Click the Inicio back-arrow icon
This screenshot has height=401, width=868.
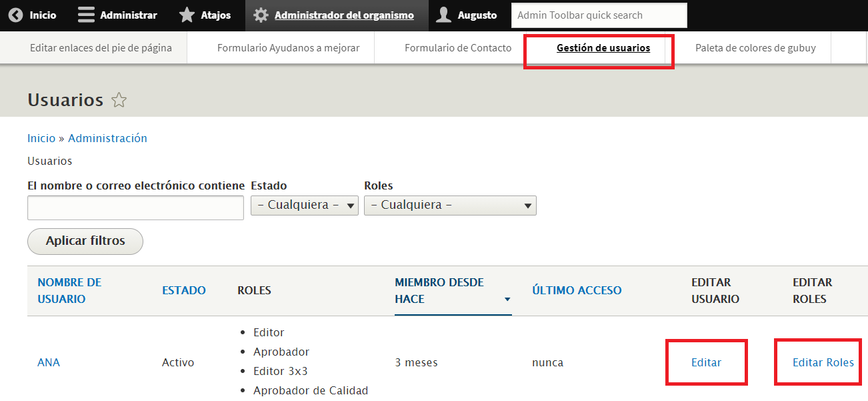point(15,15)
